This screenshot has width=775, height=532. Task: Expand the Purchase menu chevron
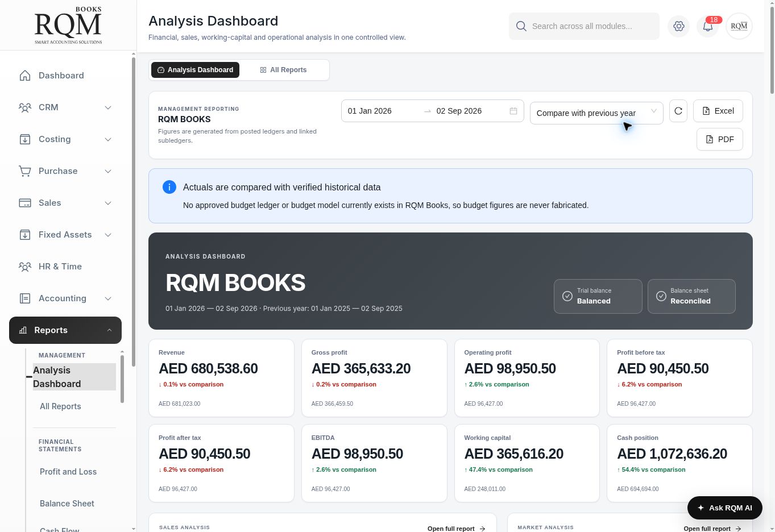click(108, 171)
